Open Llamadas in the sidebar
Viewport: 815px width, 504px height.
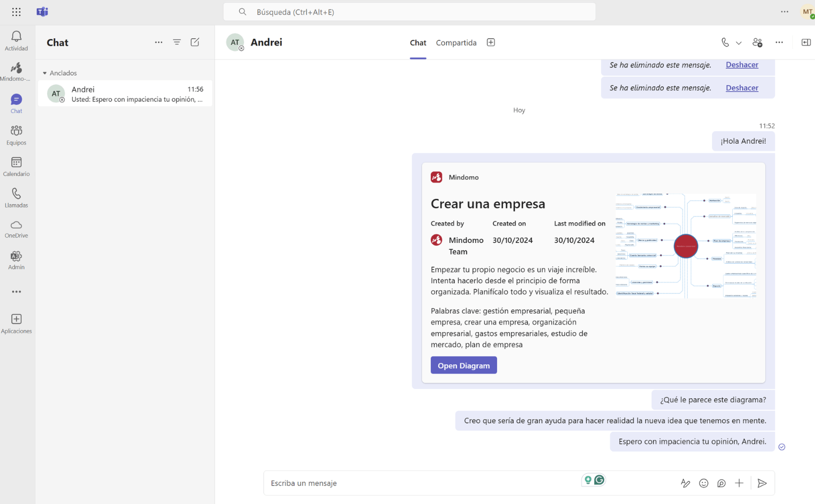(x=16, y=198)
